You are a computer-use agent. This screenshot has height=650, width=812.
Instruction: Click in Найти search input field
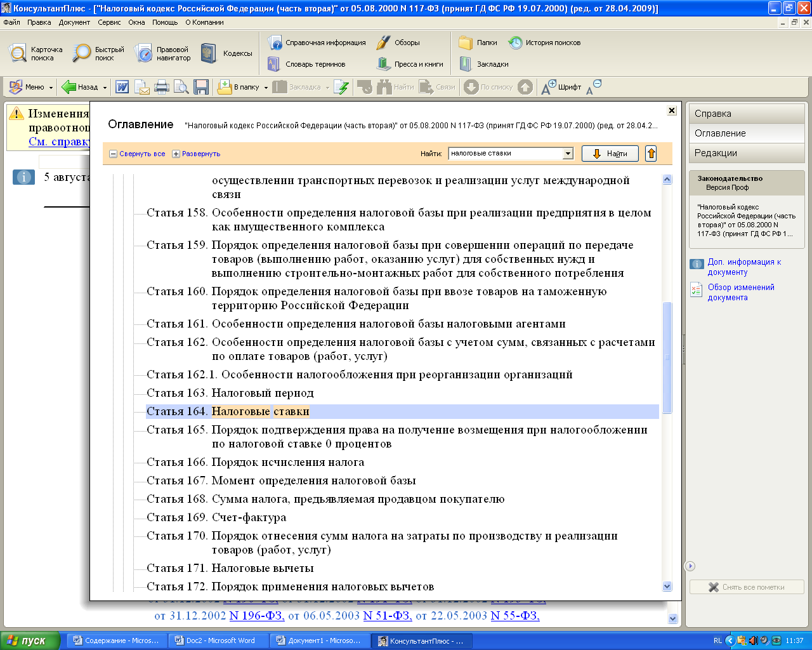[506, 154]
